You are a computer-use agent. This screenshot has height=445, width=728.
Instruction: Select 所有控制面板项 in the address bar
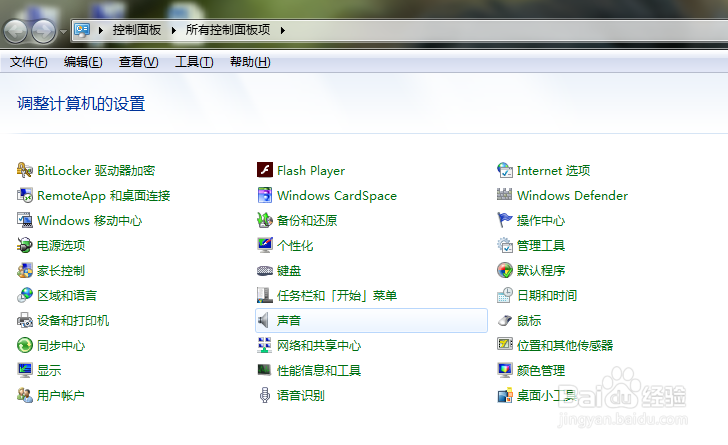click(228, 30)
